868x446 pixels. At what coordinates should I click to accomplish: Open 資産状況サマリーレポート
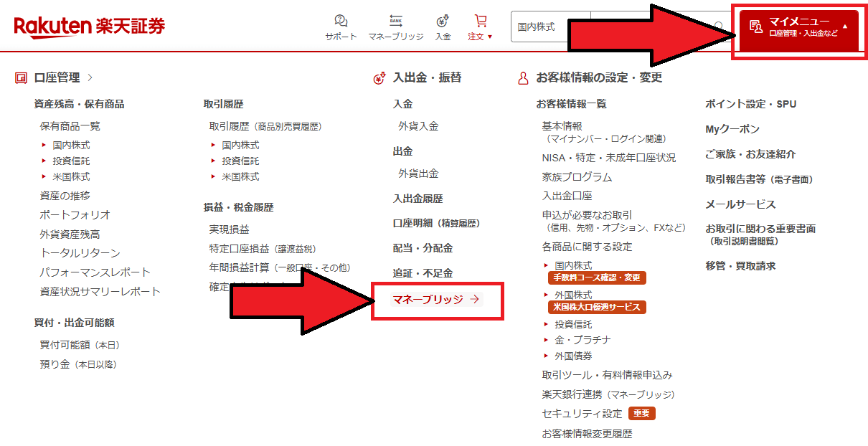coord(100,291)
